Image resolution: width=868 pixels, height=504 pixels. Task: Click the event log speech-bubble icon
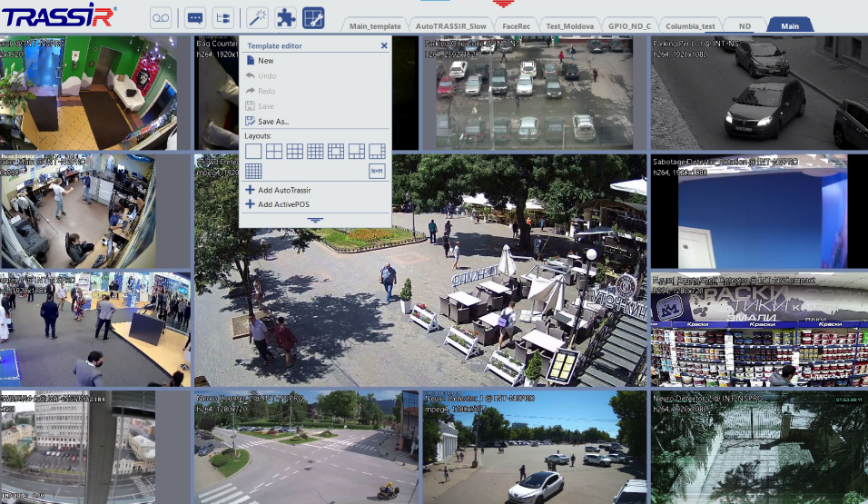(x=194, y=17)
